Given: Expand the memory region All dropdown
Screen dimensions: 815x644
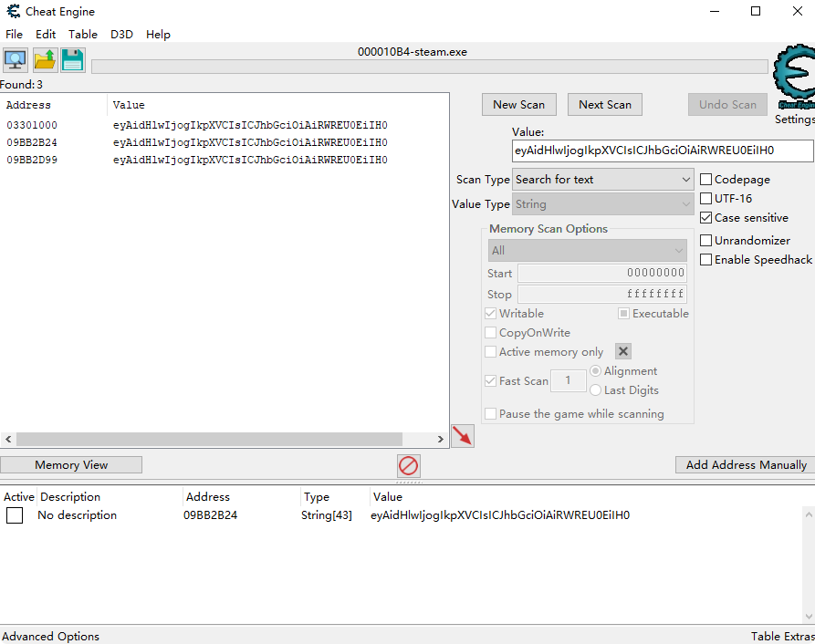Looking at the screenshot, I should (x=588, y=250).
